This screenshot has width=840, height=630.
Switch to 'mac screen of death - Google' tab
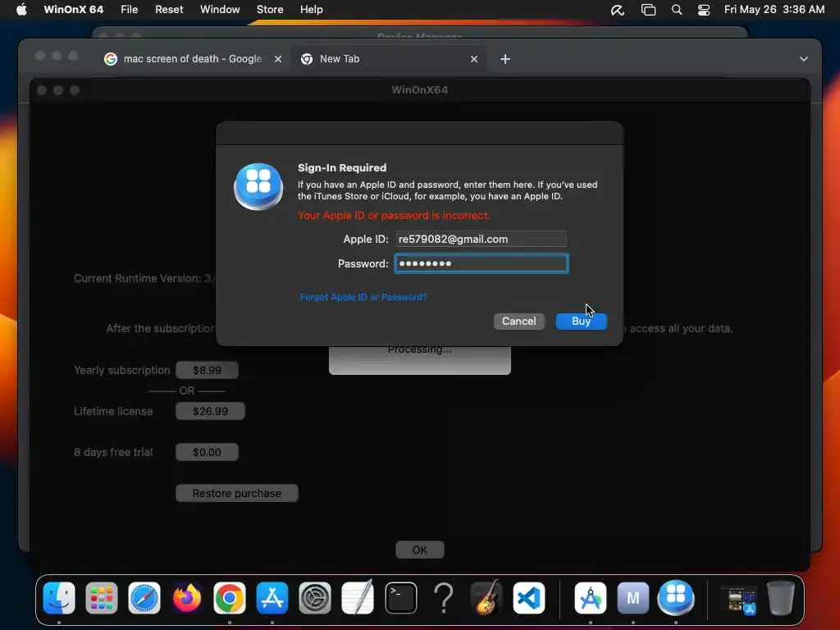click(192, 59)
